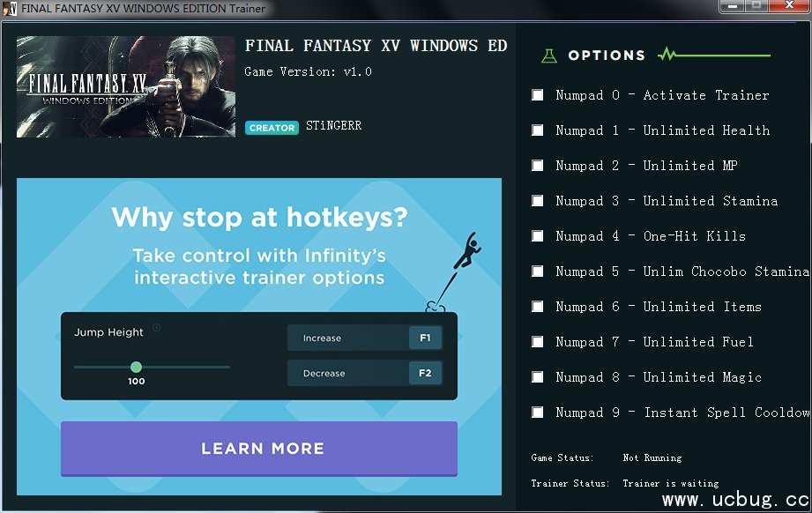
Task: Click the flask icon beside OPTIONS
Action: [x=549, y=56]
